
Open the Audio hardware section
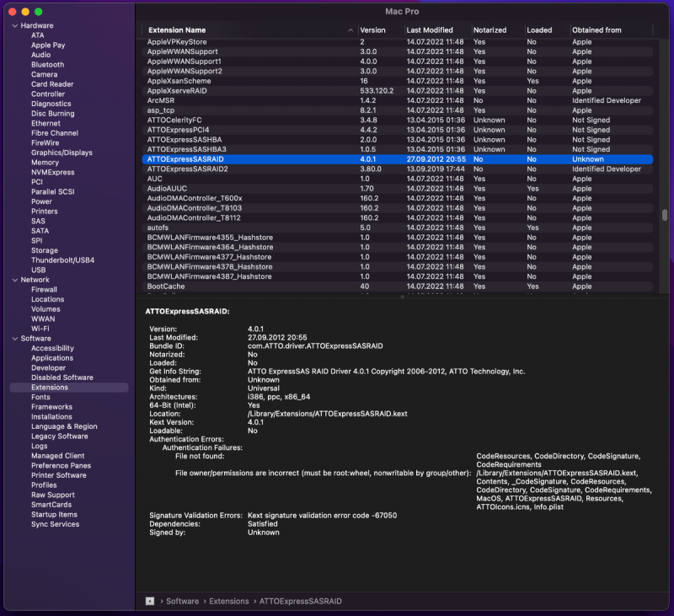(40, 55)
